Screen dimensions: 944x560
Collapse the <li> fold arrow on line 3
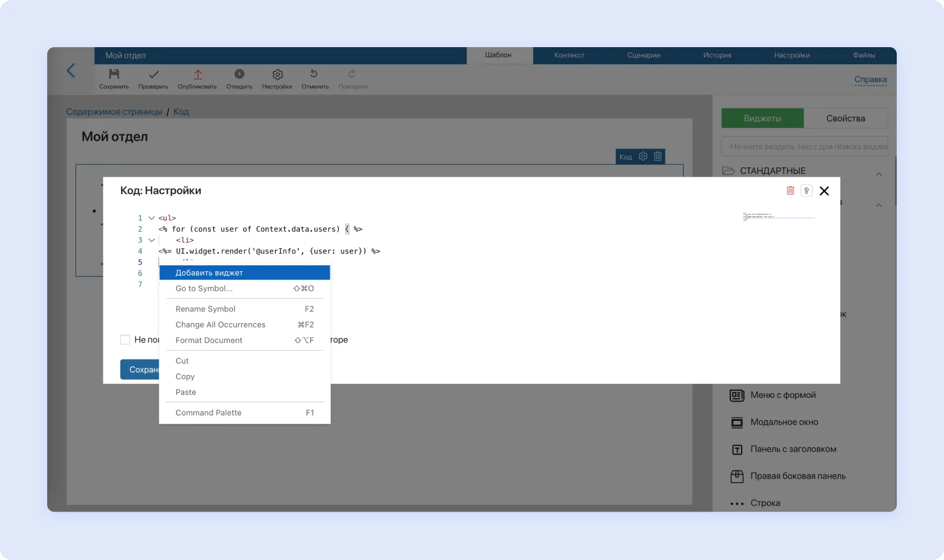[x=152, y=240]
